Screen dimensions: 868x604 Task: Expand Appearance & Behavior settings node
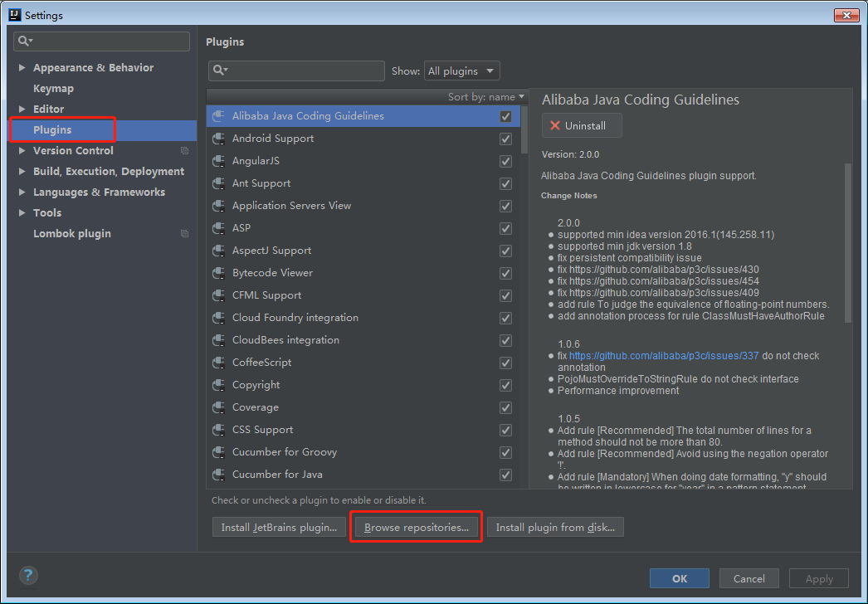(22, 67)
